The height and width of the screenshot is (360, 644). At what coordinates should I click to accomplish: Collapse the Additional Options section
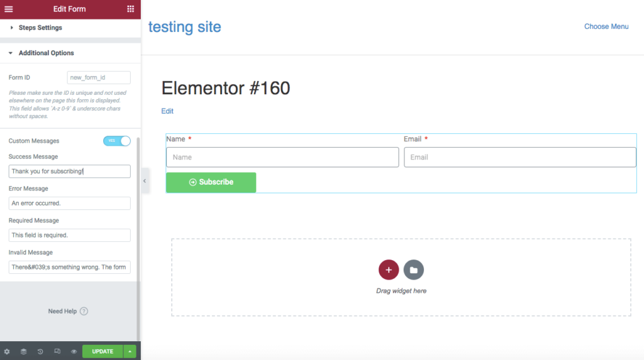46,53
